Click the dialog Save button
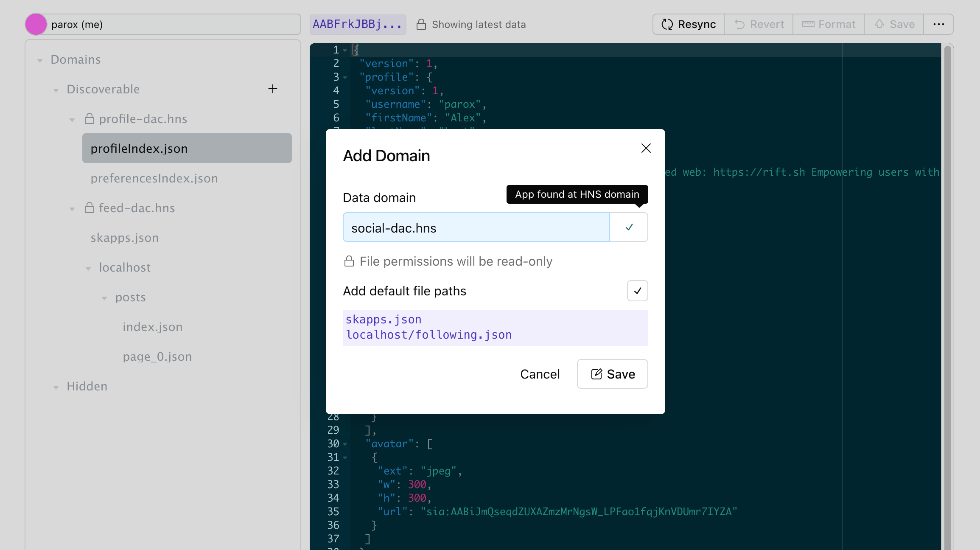Viewport: 980px width, 550px height. [x=612, y=374]
